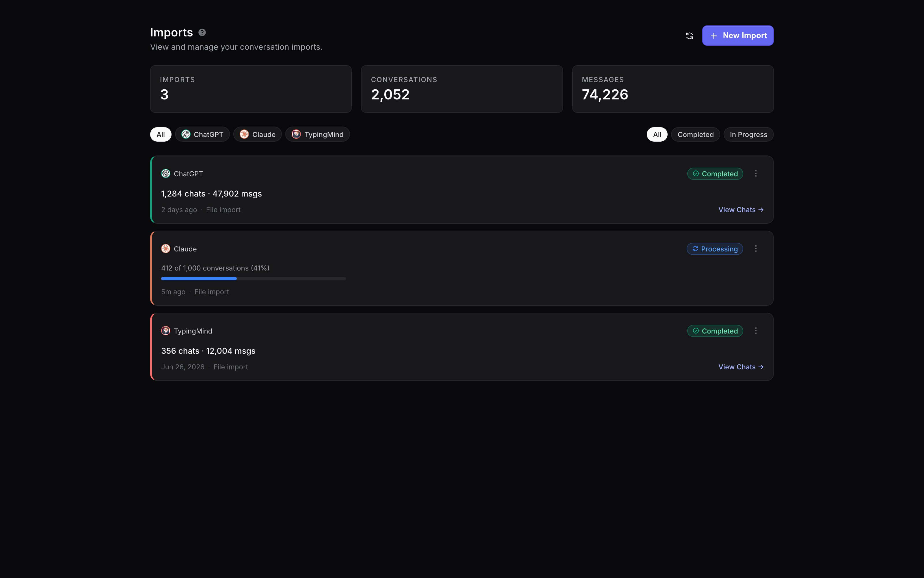Click the 'Jun 26, 2026' date
924x578 pixels.
pos(183,367)
